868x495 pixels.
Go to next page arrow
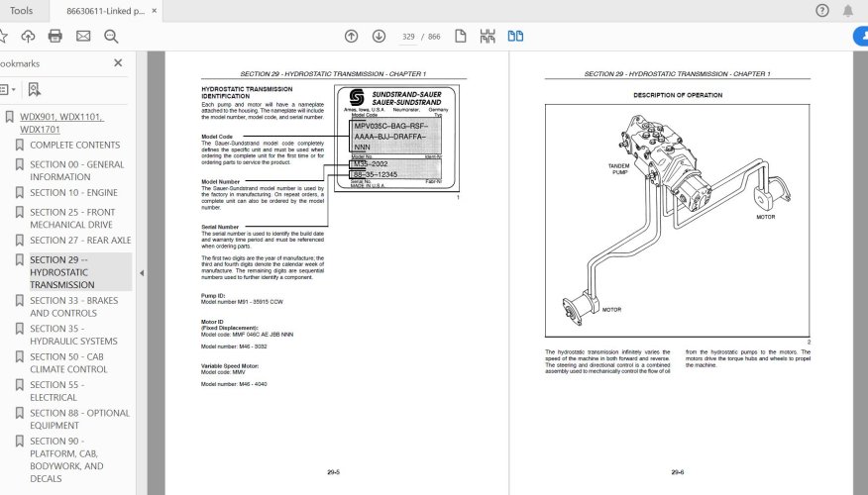(x=379, y=37)
